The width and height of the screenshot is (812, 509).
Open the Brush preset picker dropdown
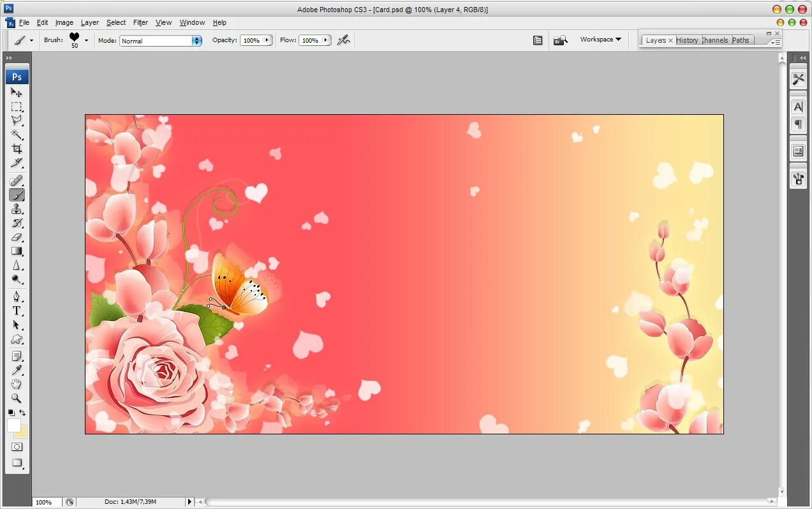(x=86, y=40)
